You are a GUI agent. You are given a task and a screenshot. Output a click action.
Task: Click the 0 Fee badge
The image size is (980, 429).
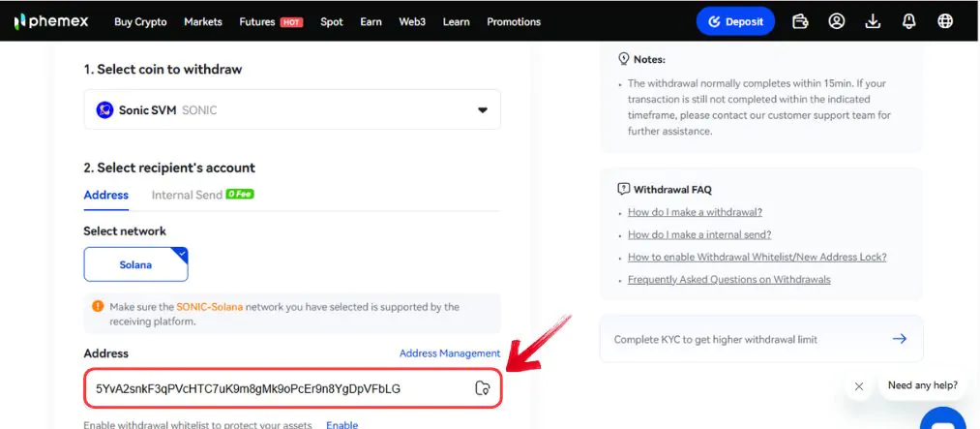pos(240,195)
